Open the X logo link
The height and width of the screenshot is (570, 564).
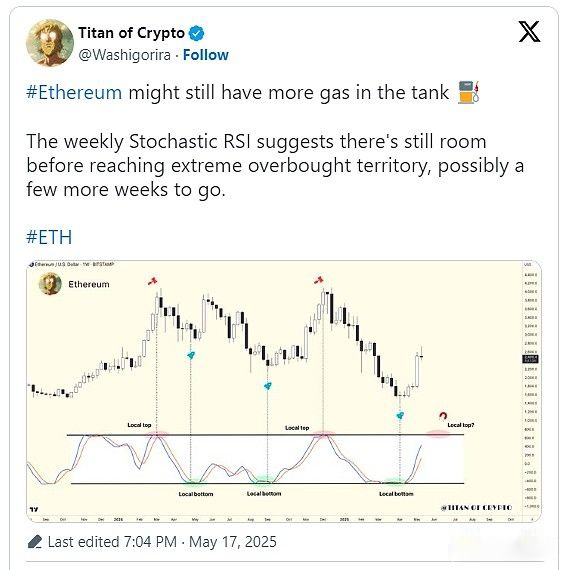tap(529, 32)
